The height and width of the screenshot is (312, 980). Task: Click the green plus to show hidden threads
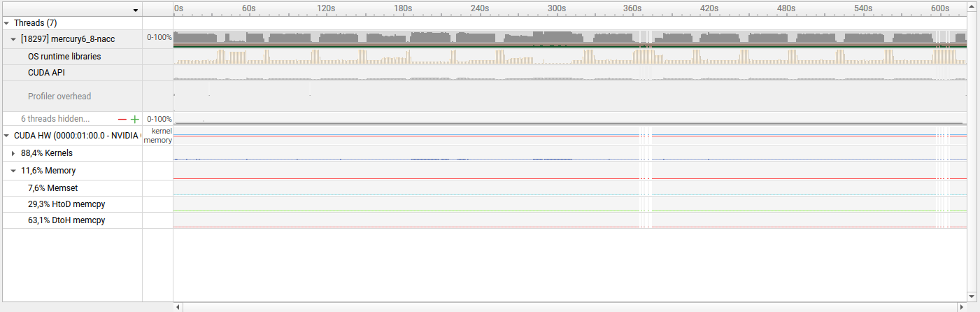point(135,120)
